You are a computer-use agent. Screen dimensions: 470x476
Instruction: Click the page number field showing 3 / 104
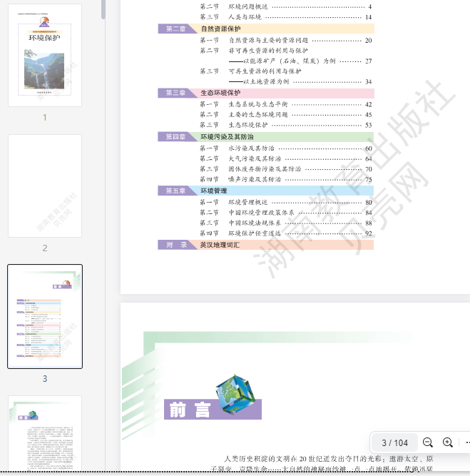coord(394,442)
